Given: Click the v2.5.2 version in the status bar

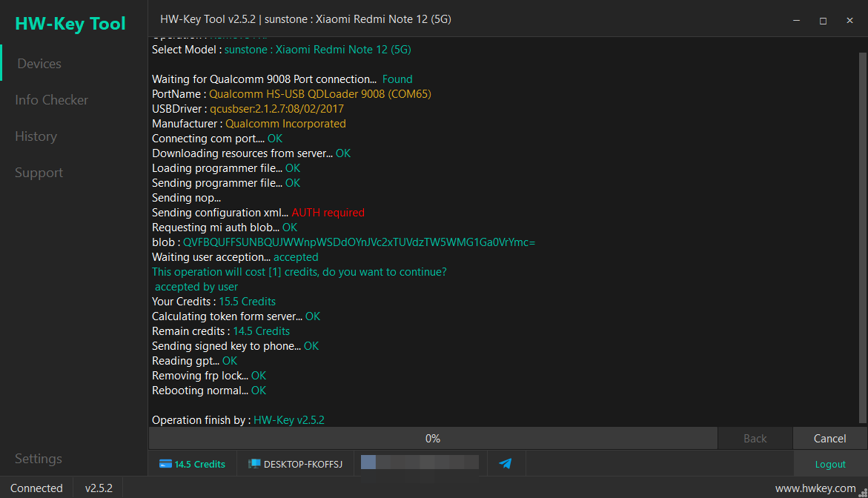Looking at the screenshot, I should coord(99,488).
